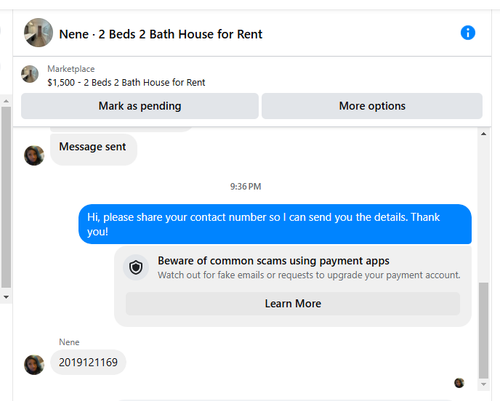
Task: Click the small seen-indicator avatar at the bottom right
Action: 459,383
